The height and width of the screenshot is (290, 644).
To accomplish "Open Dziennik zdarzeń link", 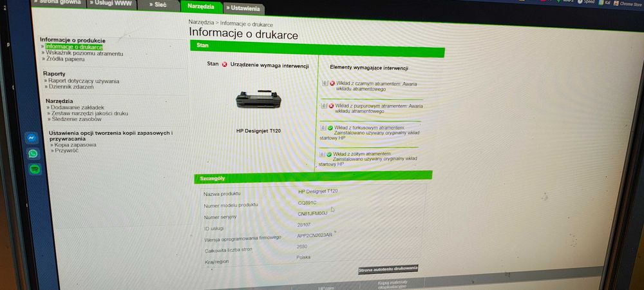I will pos(71,86).
